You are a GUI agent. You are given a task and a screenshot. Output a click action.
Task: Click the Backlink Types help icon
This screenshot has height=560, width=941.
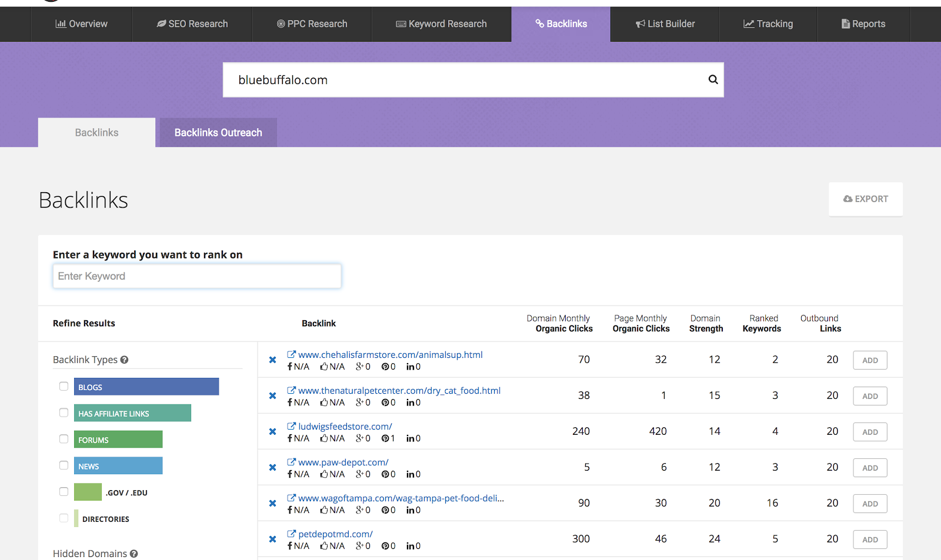pyautogui.click(x=124, y=360)
